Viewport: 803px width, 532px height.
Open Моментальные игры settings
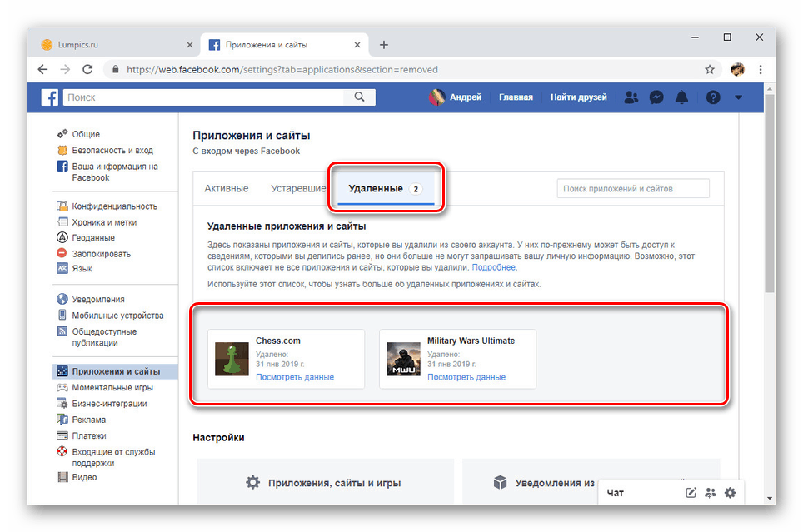(112, 388)
